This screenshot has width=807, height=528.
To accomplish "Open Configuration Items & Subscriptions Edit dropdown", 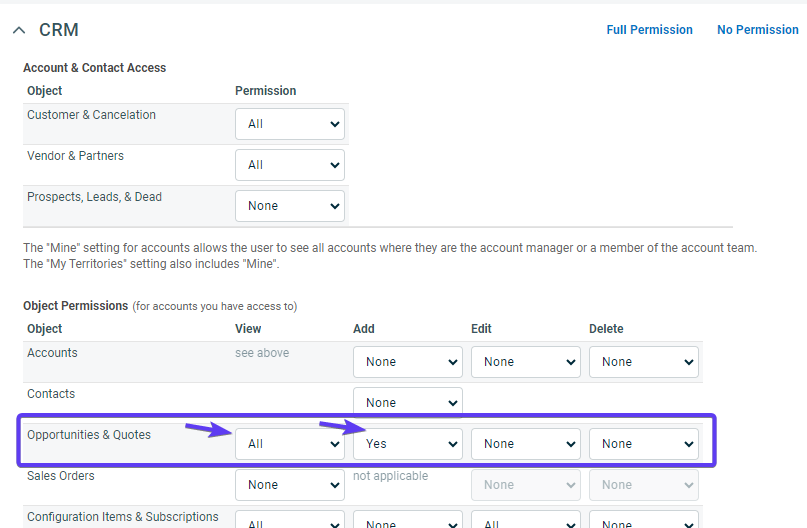I will 526,522.
